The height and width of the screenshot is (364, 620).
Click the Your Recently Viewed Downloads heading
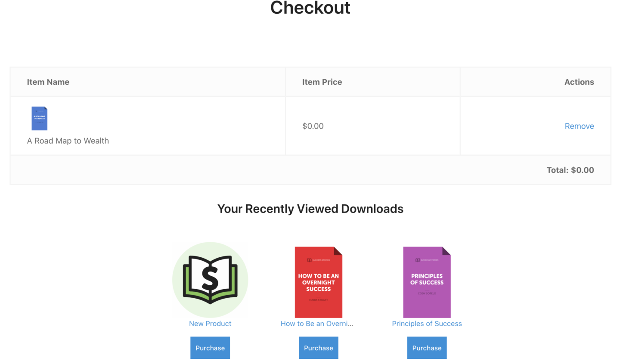tap(310, 209)
